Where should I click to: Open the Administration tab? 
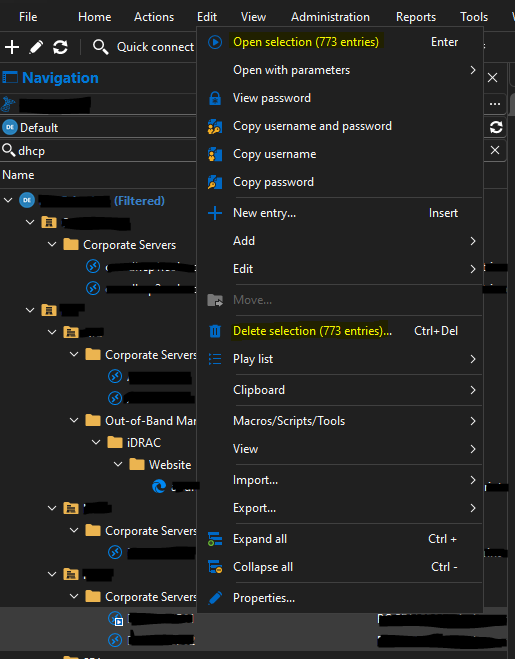(x=330, y=17)
